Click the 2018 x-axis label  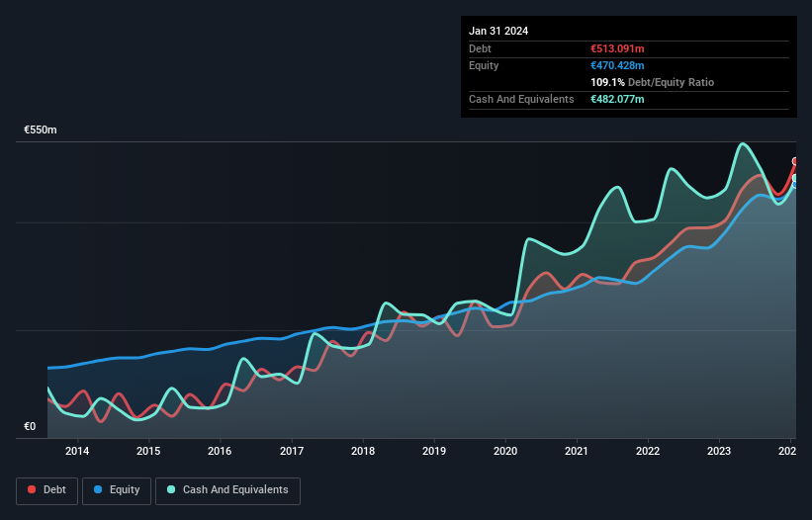[363, 451]
